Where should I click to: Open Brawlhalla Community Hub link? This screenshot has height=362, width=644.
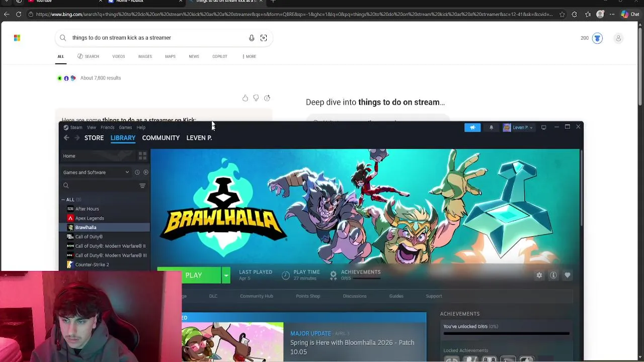coord(257,296)
